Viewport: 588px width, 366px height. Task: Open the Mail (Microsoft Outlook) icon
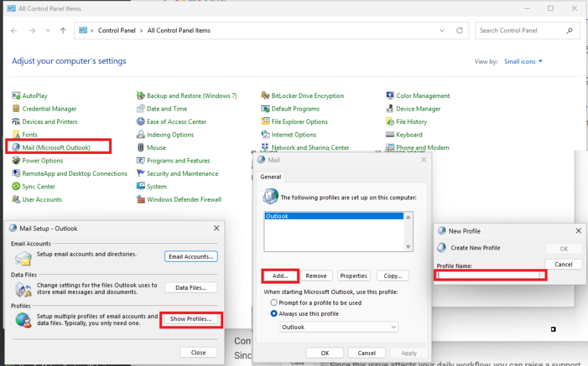coord(16,147)
